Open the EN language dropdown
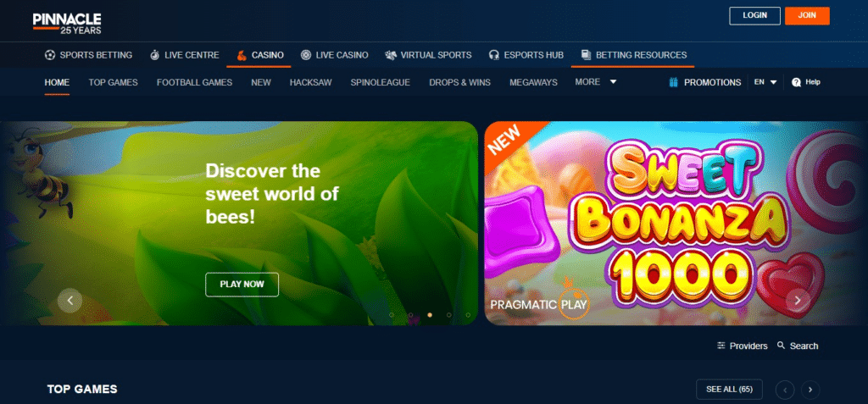868x404 pixels. pos(765,82)
